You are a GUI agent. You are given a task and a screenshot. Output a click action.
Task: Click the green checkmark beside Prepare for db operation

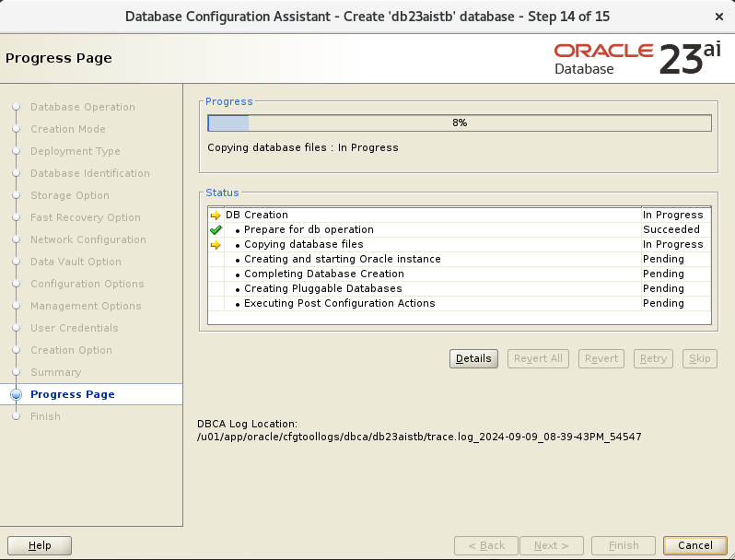[x=216, y=229]
